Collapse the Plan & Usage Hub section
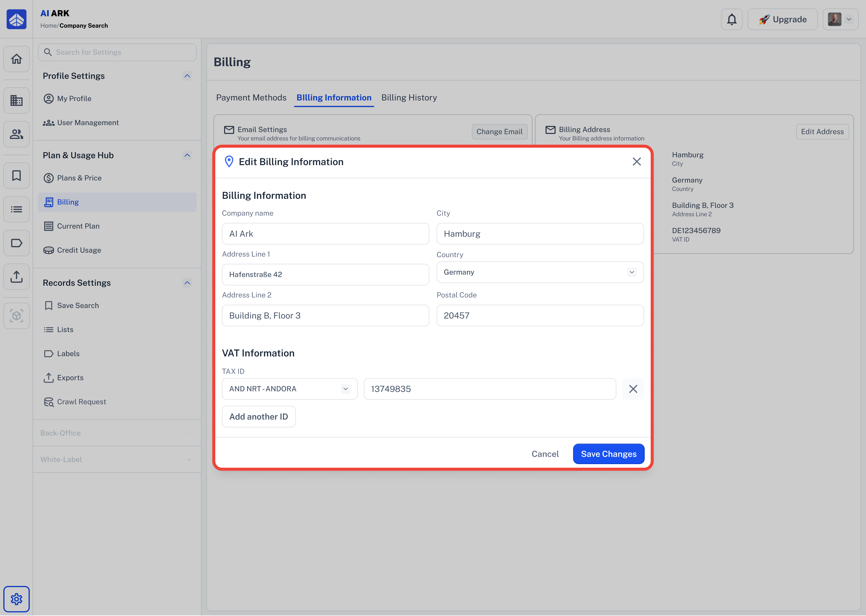The height and width of the screenshot is (616, 866). (x=187, y=155)
